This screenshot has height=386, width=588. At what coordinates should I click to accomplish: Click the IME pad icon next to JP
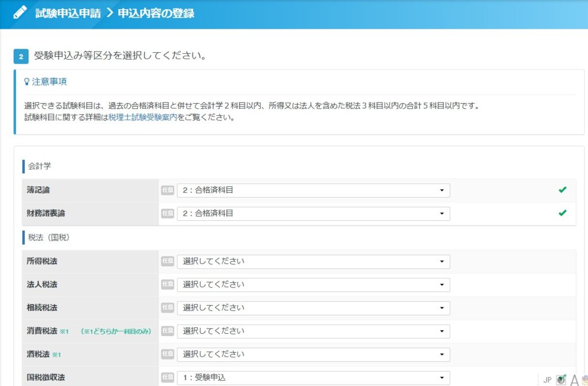[561, 379]
